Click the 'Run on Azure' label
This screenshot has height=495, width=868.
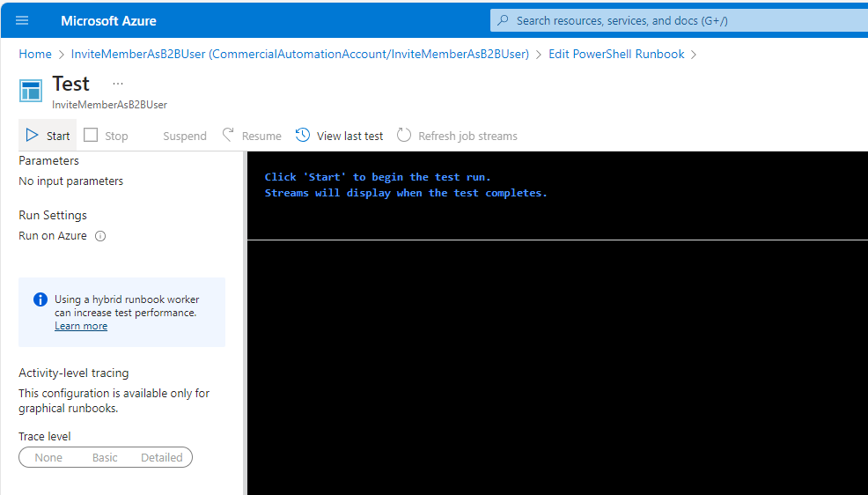[x=53, y=236]
